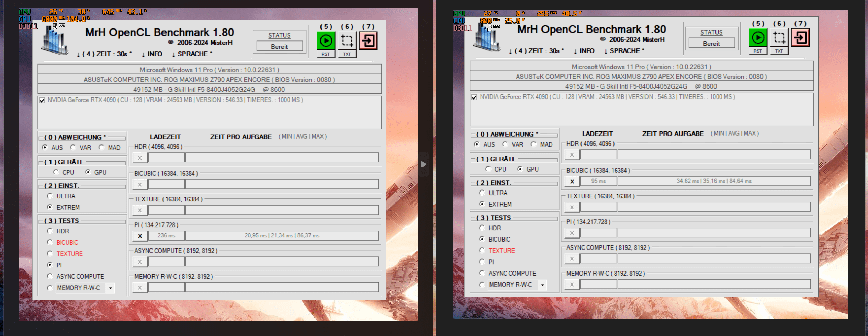Click the TXT export button in right window
The width and height of the screenshot is (868, 336).
(779, 51)
